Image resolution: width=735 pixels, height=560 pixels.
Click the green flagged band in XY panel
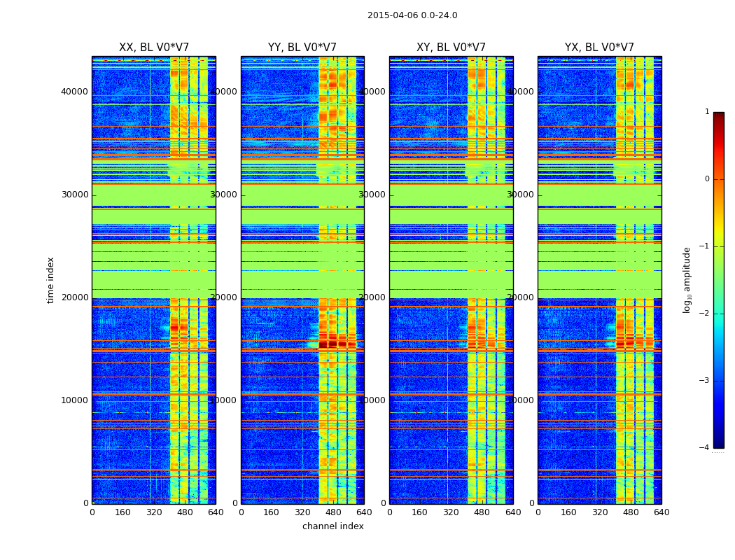pos(451,196)
